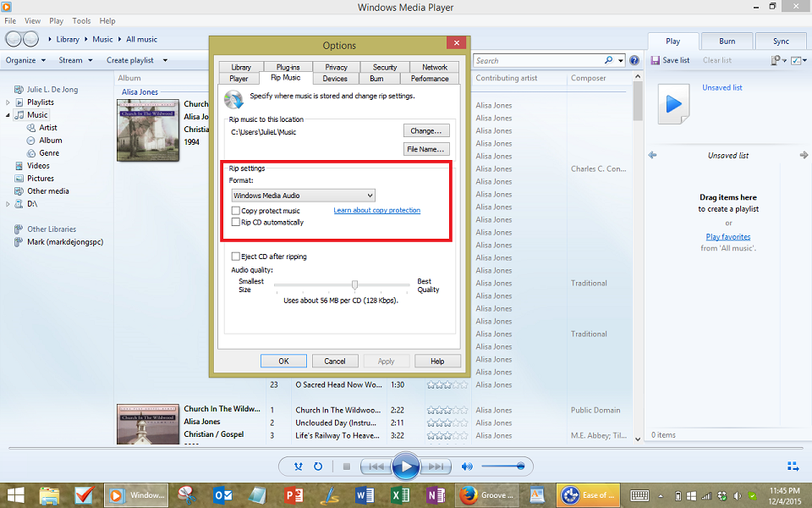Click the next list arrow icon
812x508 pixels.
coord(804,155)
